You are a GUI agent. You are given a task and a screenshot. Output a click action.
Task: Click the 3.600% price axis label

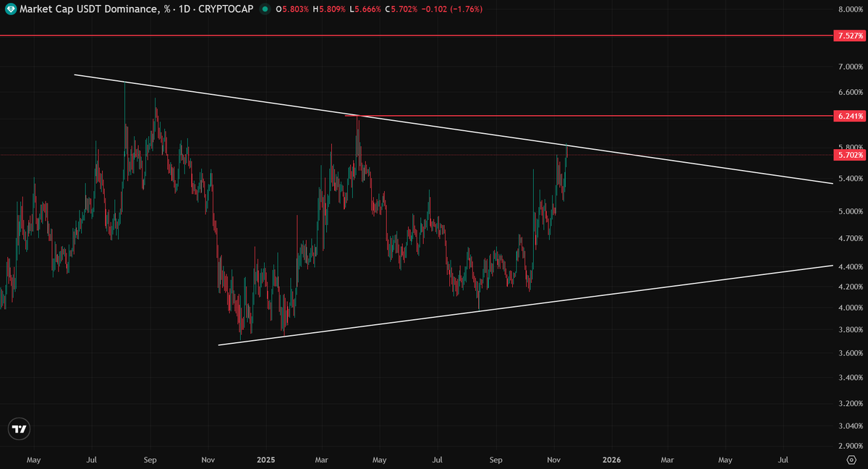click(850, 353)
